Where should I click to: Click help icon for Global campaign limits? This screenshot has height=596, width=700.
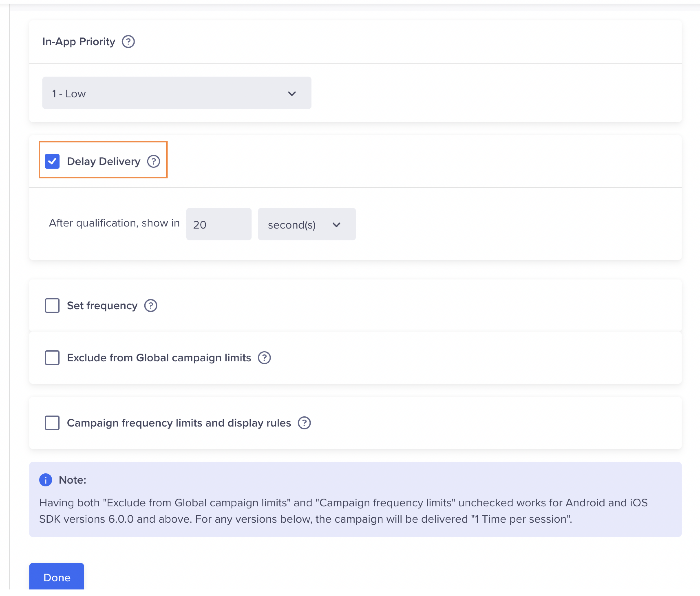264,358
